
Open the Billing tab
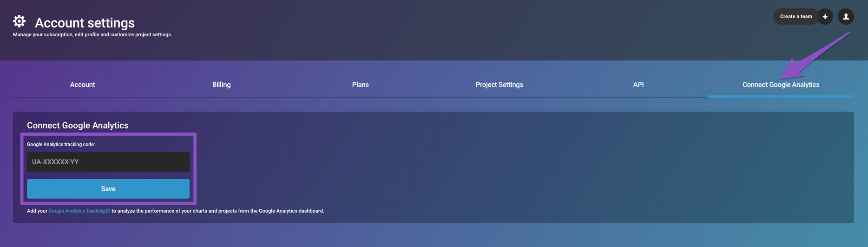[x=221, y=85]
